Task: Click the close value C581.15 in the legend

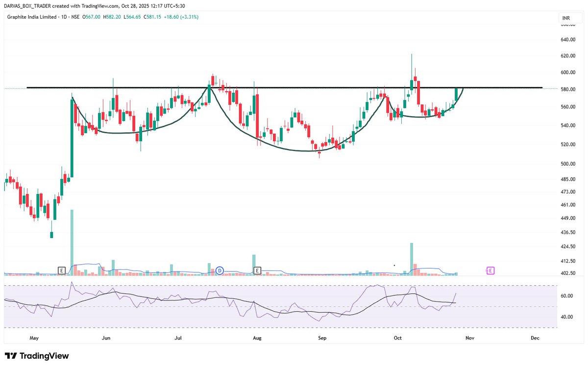Action: tap(153, 16)
